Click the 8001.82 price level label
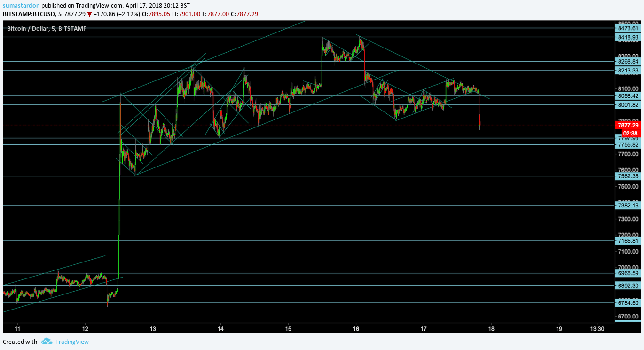Viewport: 644px width, 350px height. (x=628, y=105)
